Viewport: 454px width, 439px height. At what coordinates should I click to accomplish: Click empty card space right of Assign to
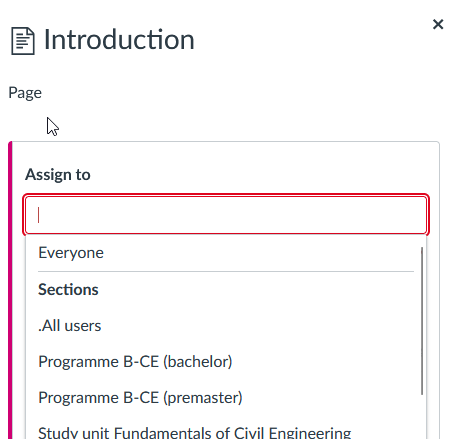click(260, 174)
